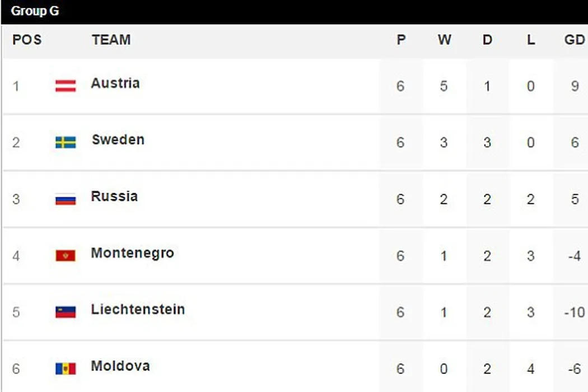The width and height of the screenshot is (588, 392).
Task: Open the Austria team link
Action: coord(115,83)
